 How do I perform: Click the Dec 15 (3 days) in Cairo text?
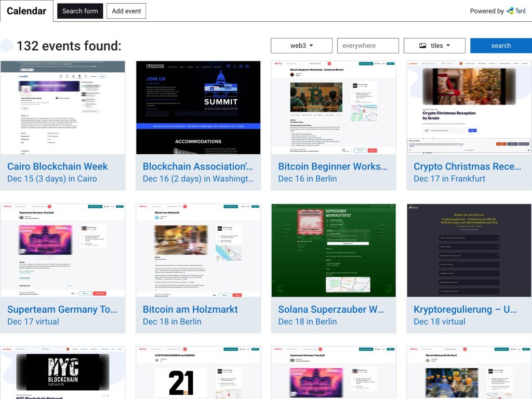click(x=52, y=179)
